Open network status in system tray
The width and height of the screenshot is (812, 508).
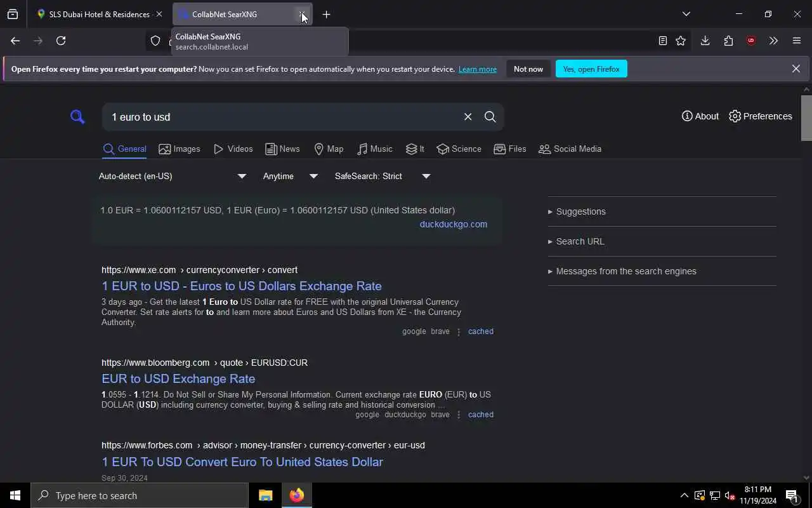coord(714,496)
